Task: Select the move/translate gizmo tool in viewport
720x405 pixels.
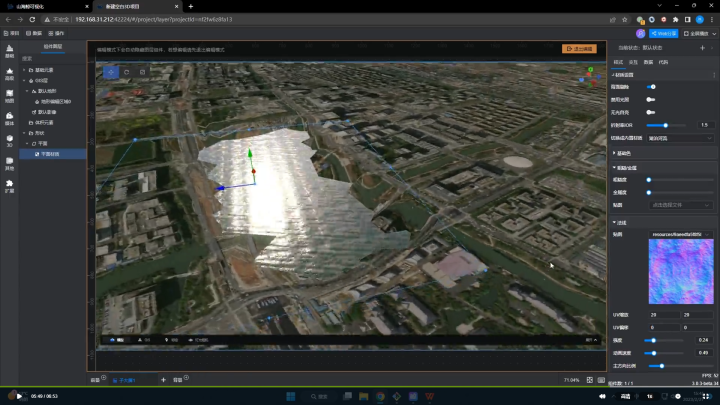Action: click(x=111, y=72)
